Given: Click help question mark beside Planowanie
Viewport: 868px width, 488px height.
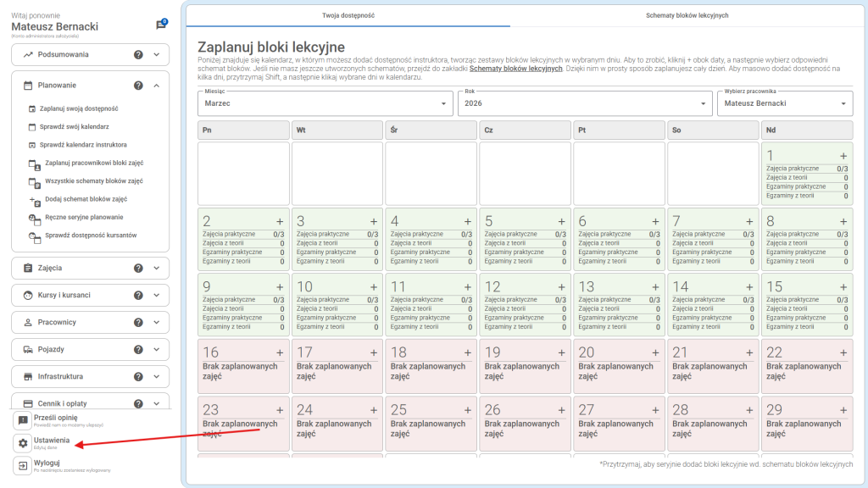Looking at the screenshot, I should point(138,86).
